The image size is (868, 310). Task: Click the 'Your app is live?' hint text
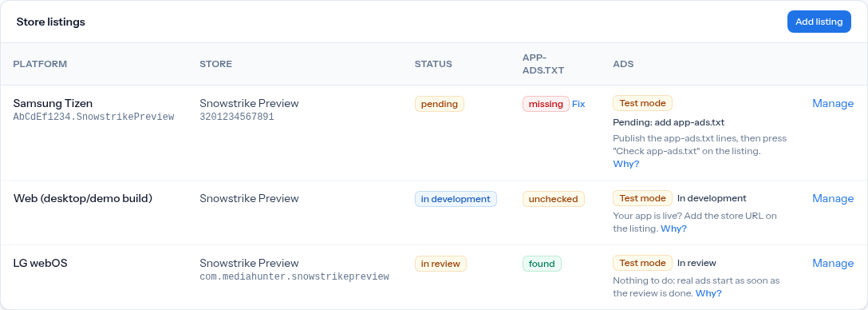[x=695, y=221]
